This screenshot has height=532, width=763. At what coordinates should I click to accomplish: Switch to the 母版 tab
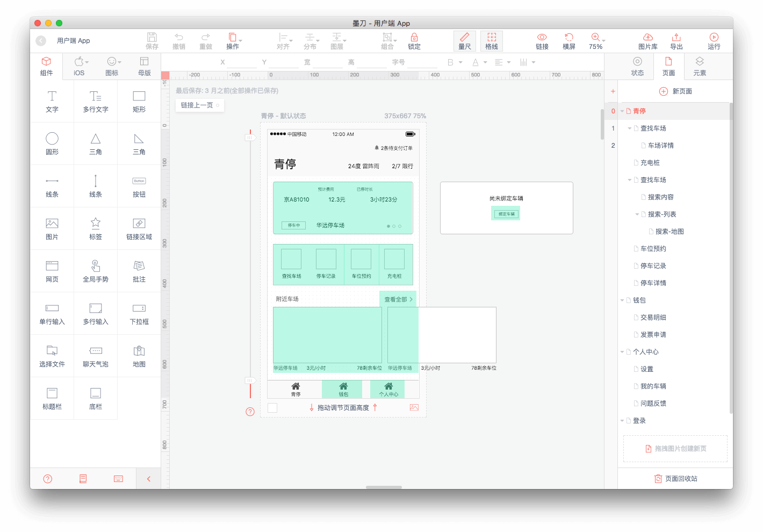click(144, 66)
